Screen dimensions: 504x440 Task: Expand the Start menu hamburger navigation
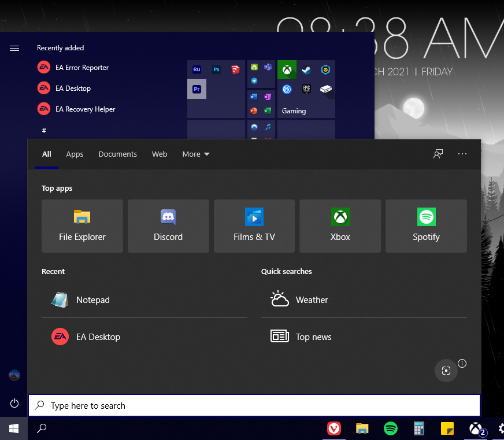click(14, 48)
